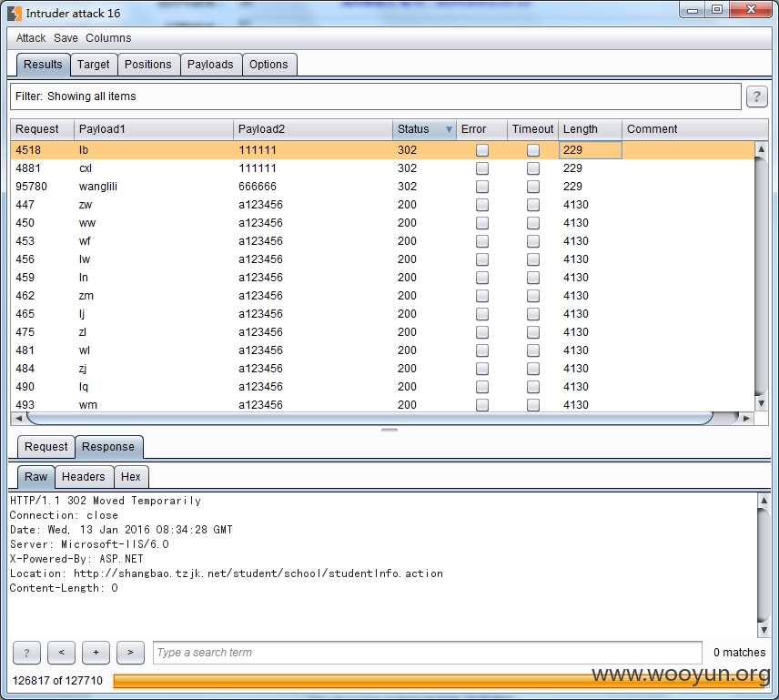This screenshot has height=700, width=779.
Task: Toggle Error checkbox for request 4881
Action: click(x=482, y=168)
